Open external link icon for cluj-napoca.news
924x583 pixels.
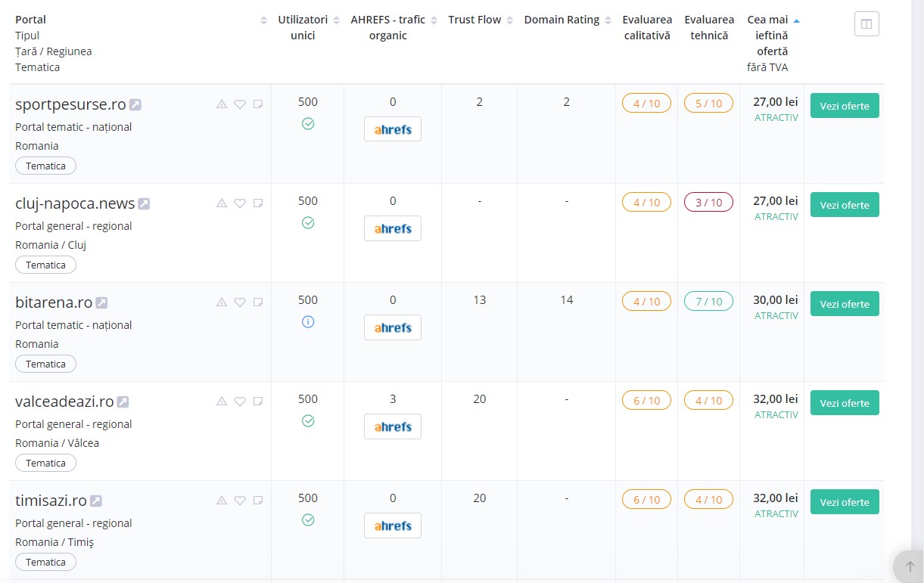[144, 204]
